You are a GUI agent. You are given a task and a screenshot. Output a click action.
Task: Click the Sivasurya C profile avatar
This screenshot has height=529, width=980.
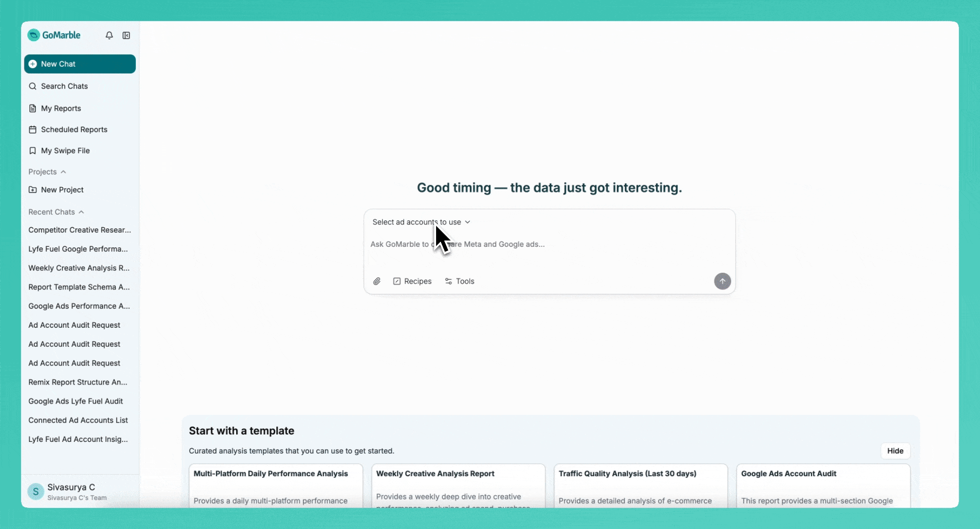[36, 491]
